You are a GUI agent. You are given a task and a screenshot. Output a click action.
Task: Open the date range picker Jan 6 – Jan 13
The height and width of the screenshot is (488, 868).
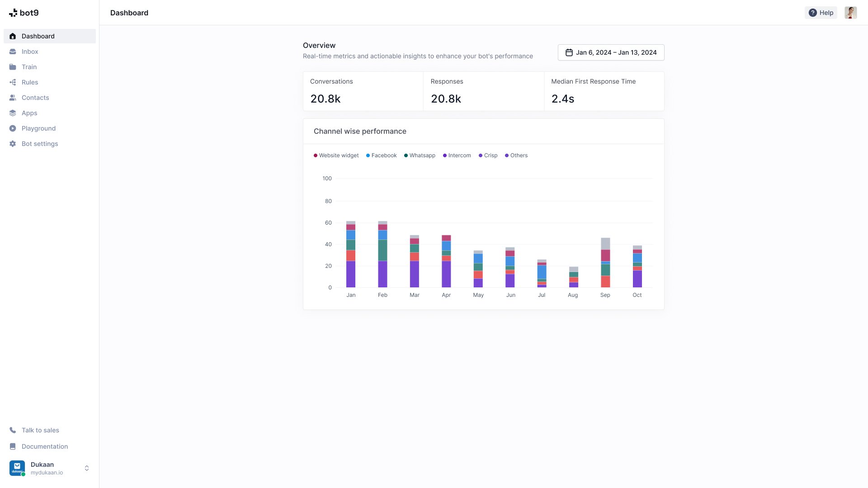611,52
